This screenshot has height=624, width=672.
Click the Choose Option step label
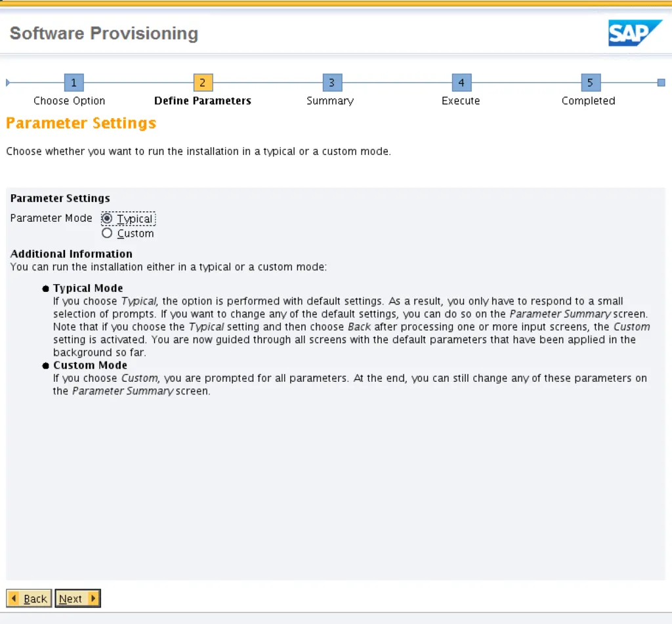tap(69, 101)
